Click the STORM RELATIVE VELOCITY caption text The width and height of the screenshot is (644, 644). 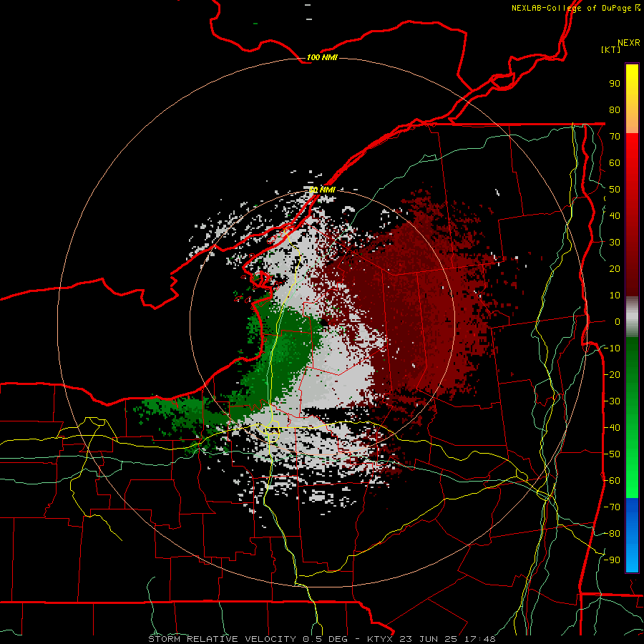coord(222,639)
